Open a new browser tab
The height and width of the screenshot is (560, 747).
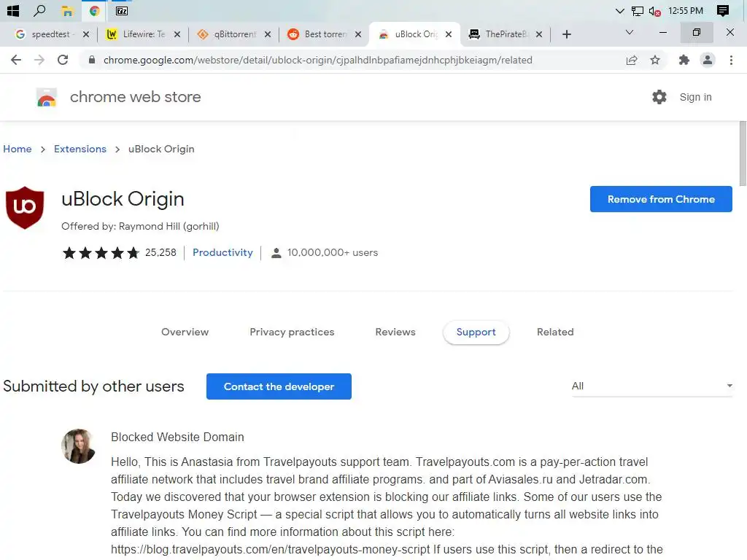click(x=566, y=34)
